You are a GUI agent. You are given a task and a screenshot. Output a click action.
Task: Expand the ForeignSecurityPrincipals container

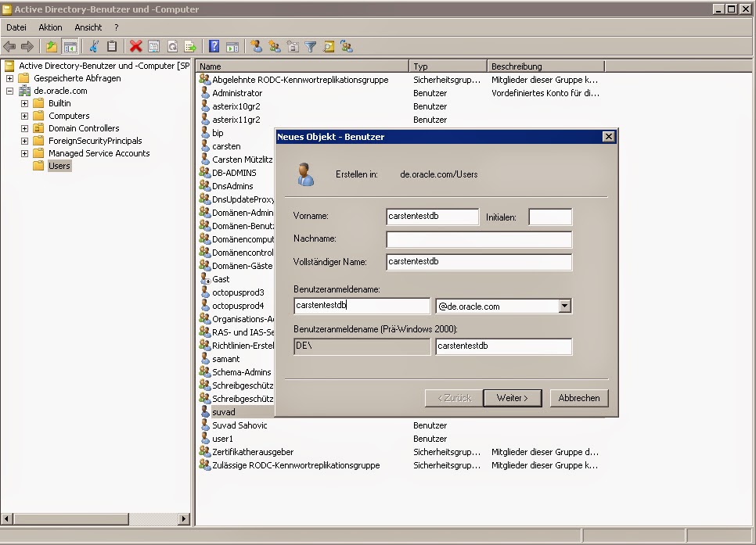click(24, 141)
